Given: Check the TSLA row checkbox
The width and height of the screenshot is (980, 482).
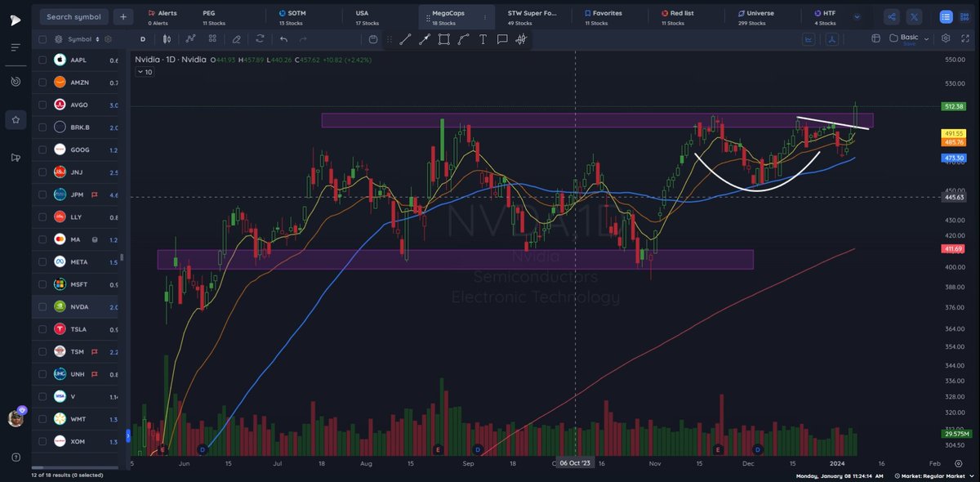Looking at the screenshot, I should tap(42, 329).
